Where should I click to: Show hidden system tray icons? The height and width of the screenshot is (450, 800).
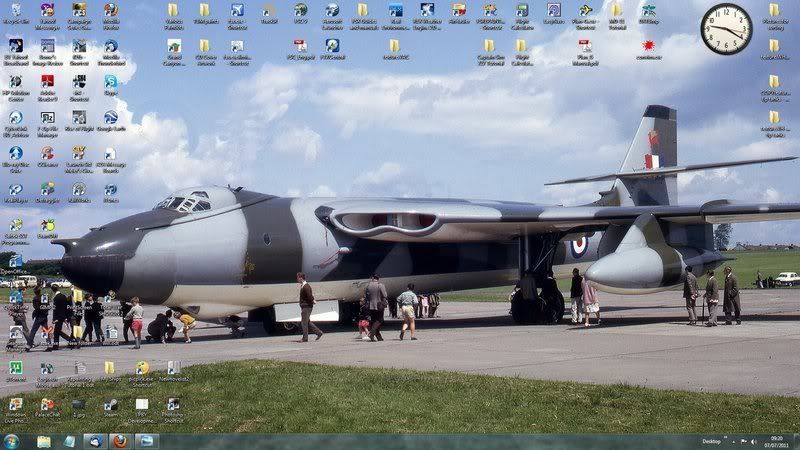tap(733, 442)
